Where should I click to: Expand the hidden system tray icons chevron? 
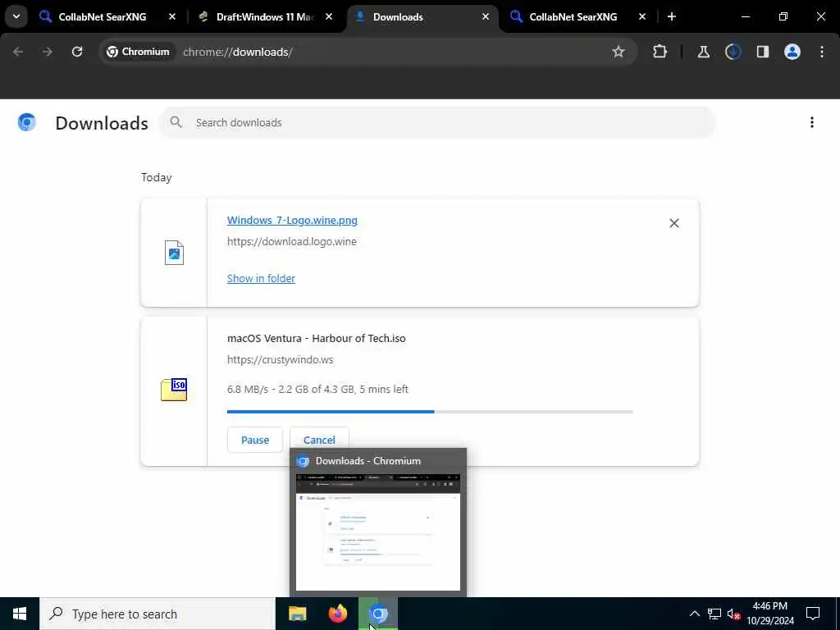click(x=694, y=614)
